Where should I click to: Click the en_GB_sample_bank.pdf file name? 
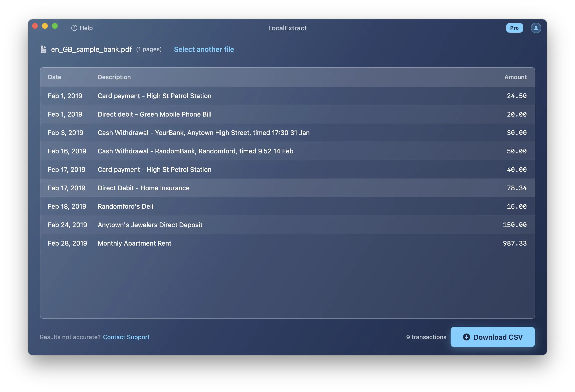[91, 49]
